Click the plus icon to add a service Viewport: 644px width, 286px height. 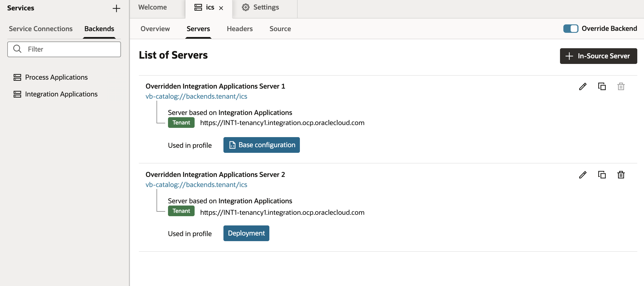click(x=116, y=8)
